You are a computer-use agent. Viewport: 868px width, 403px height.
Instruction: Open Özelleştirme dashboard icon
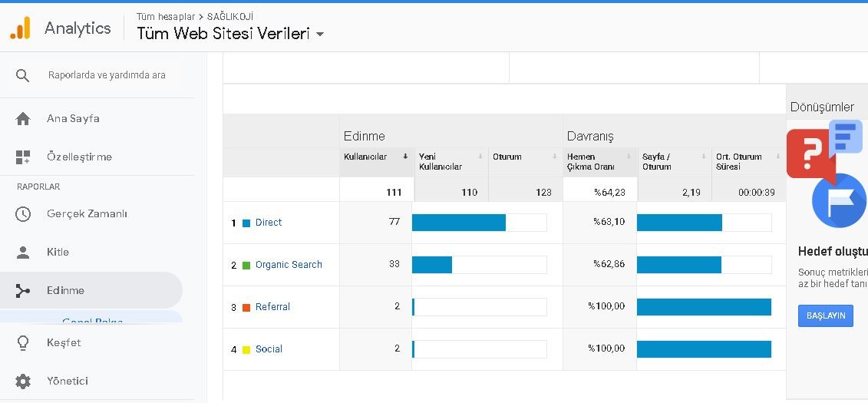click(23, 157)
